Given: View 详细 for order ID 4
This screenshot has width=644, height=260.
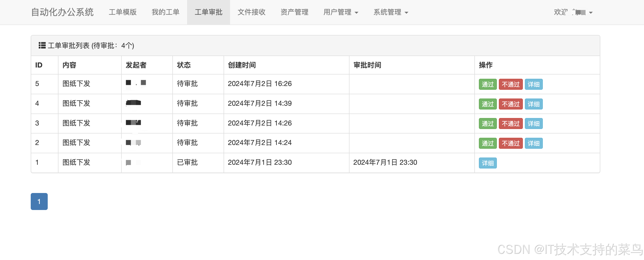Looking at the screenshot, I should [x=534, y=104].
